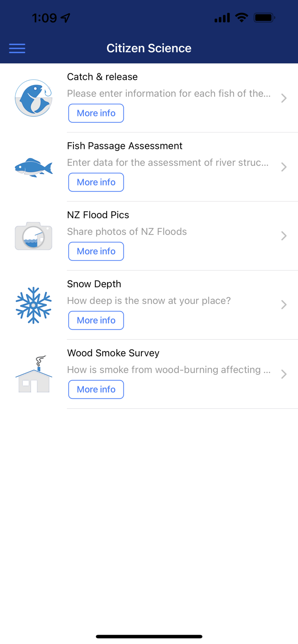
Task: Tap the Fish Passage Assessment fish icon
Action: (x=33, y=167)
